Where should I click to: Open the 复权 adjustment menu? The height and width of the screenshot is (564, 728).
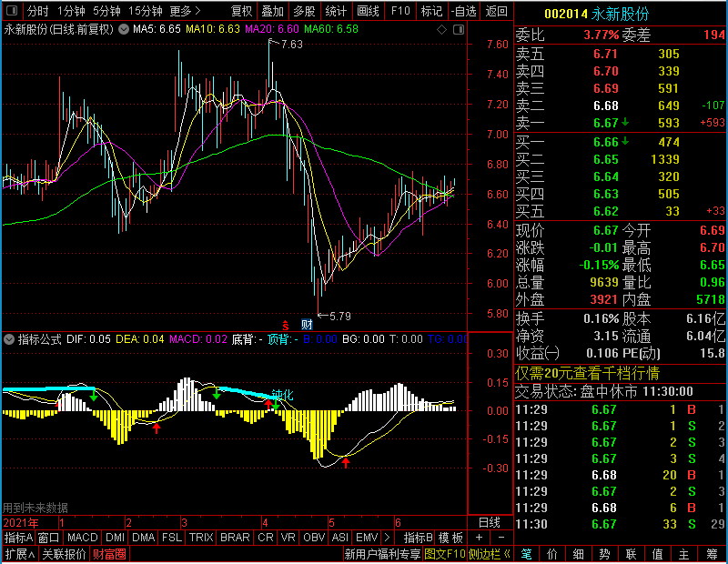coord(241,11)
